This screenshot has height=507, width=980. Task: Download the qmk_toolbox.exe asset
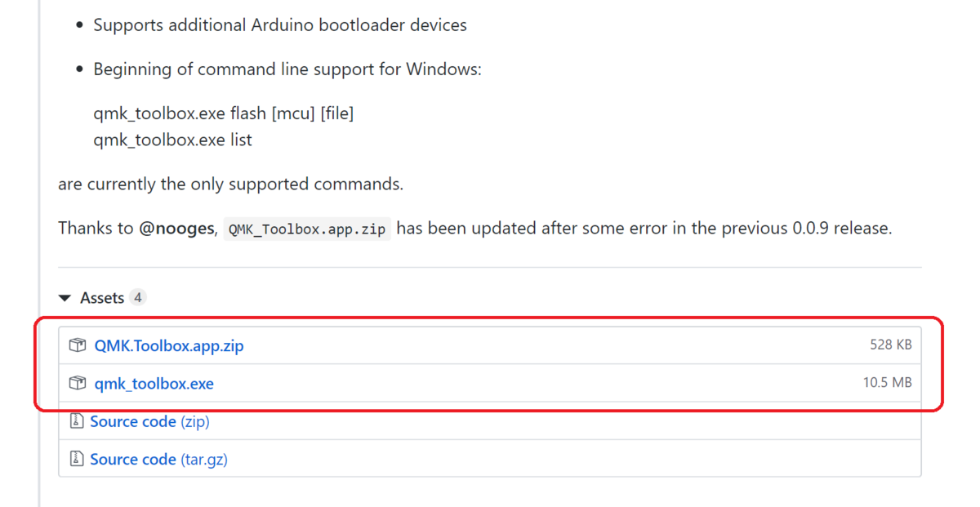[154, 384]
